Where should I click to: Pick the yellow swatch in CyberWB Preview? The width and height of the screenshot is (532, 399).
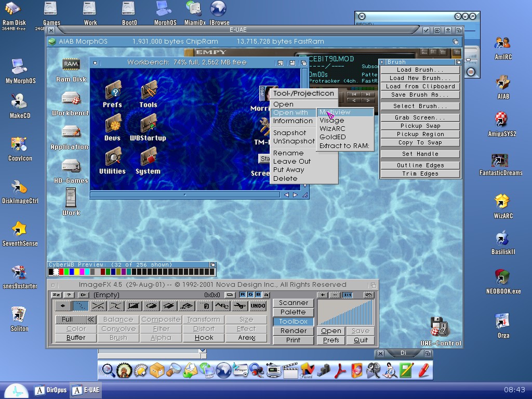[x=77, y=272]
